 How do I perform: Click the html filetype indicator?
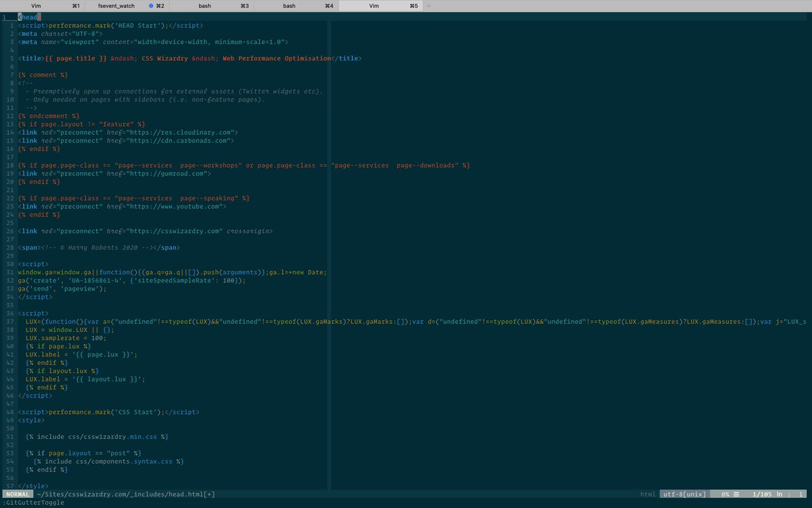click(648, 494)
